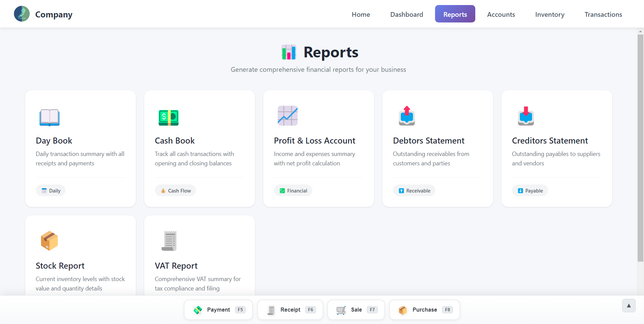
Task: Click the Company name link
Action: (54, 14)
